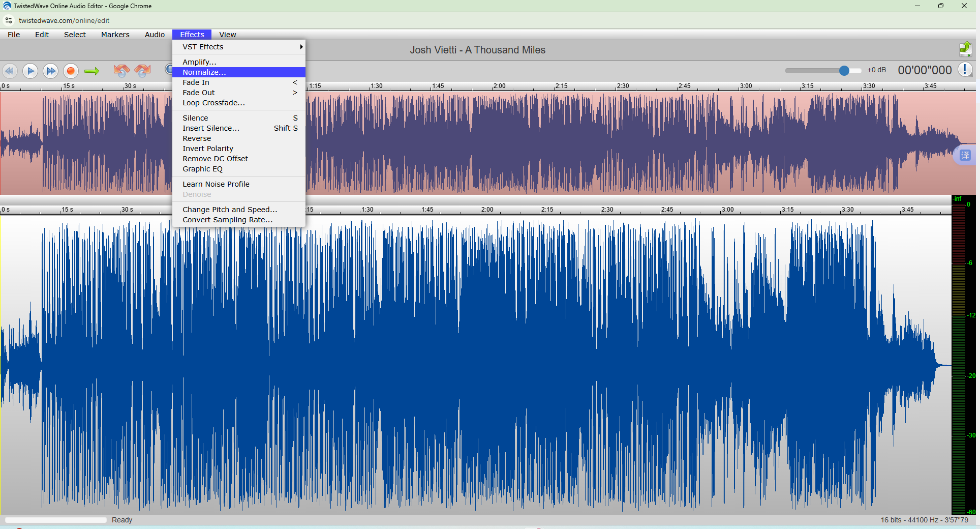Click the redo arrow icon
This screenshot has height=529, width=980.
[143, 70]
